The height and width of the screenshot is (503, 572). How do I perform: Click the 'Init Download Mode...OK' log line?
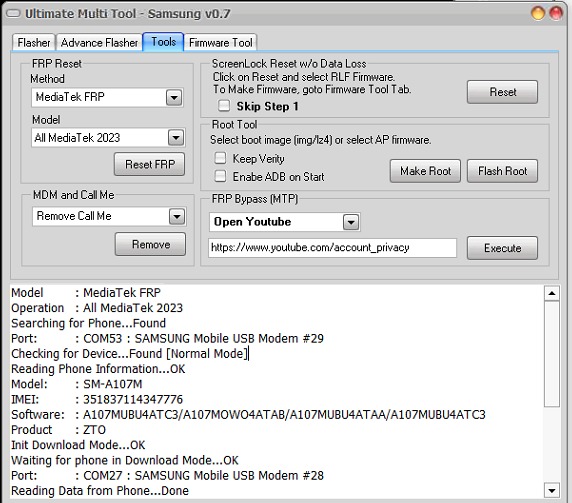click(78, 445)
